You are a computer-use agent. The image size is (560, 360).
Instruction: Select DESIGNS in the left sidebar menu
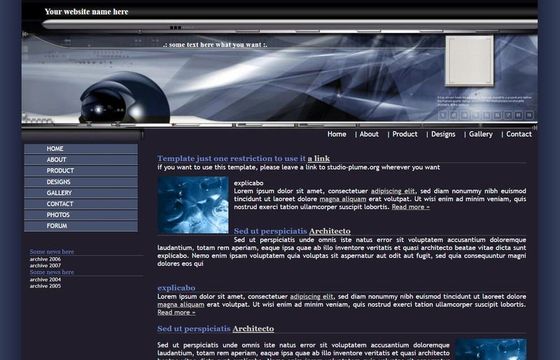[81, 182]
